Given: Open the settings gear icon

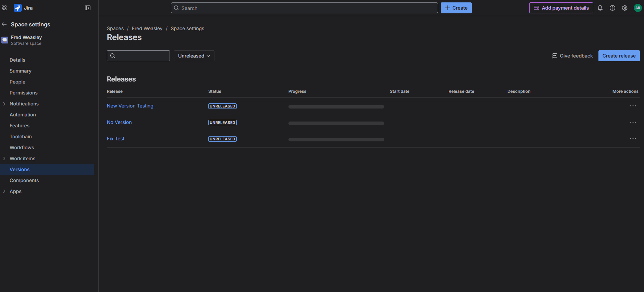Looking at the screenshot, I should 625,8.
